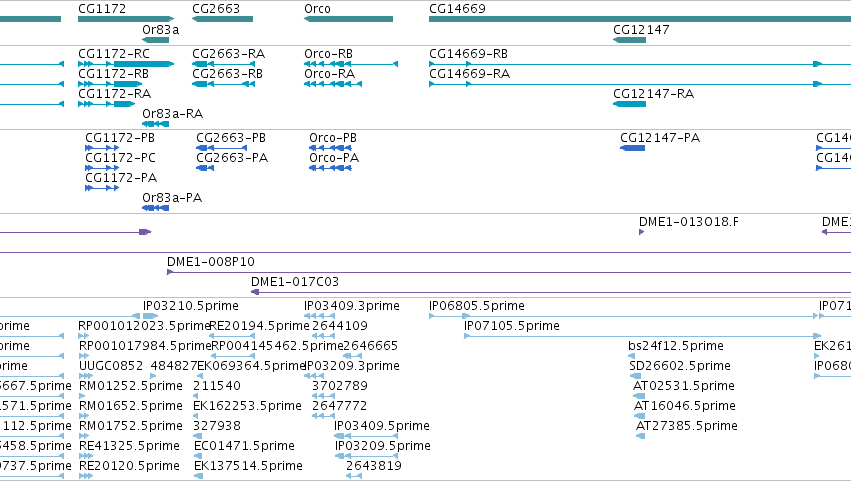Viewport: 851px width, 481px height.
Task: Click the CG12147-PA coding feature
Action: pos(632,148)
